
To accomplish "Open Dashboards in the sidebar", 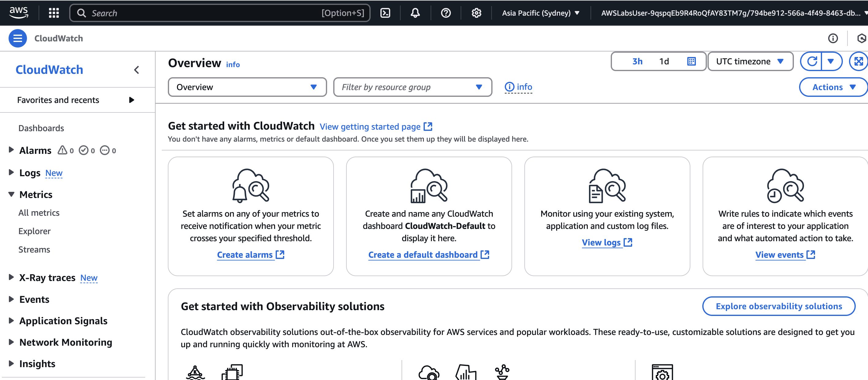I will click(x=41, y=128).
